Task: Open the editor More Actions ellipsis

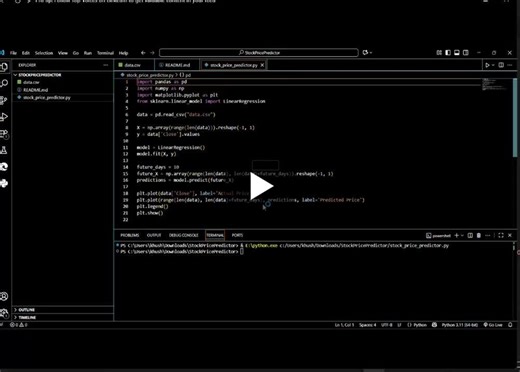Action: (510, 65)
